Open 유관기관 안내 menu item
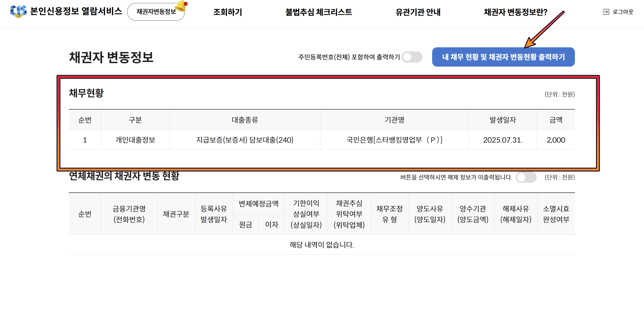 click(418, 12)
